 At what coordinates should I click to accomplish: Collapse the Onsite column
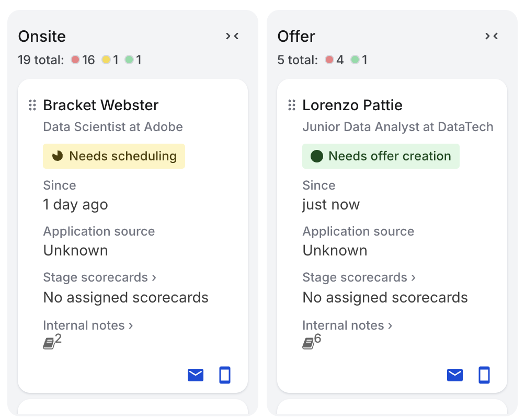coord(232,36)
